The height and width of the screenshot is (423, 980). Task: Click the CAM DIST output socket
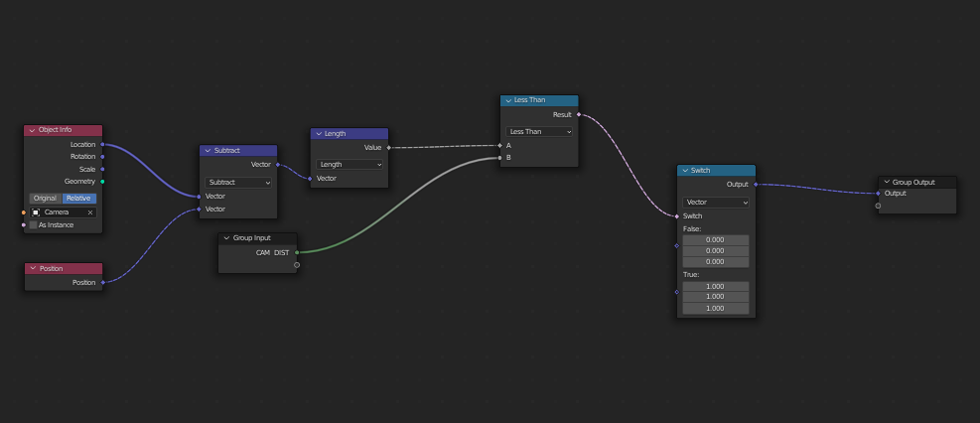(297, 252)
